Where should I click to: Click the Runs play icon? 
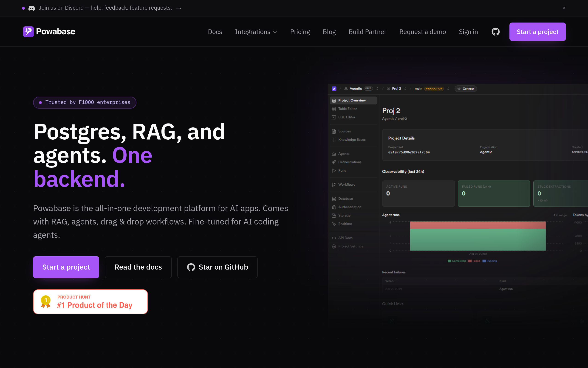tap(334, 170)
